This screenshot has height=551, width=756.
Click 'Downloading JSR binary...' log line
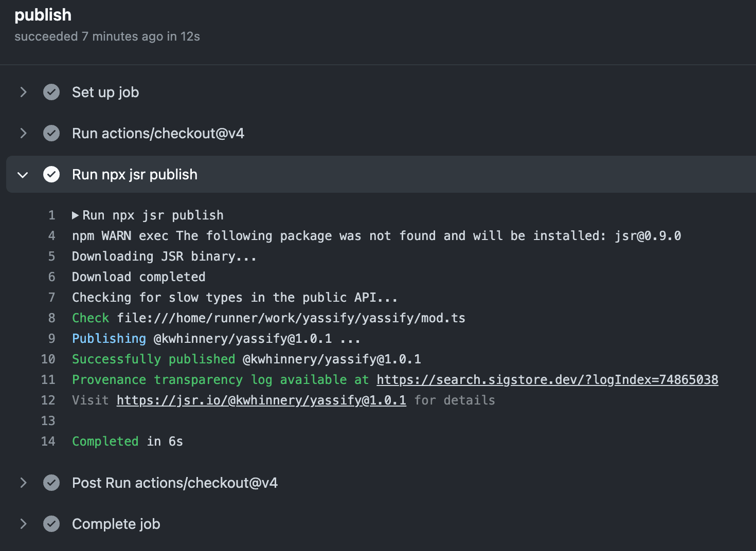(164, 256)
